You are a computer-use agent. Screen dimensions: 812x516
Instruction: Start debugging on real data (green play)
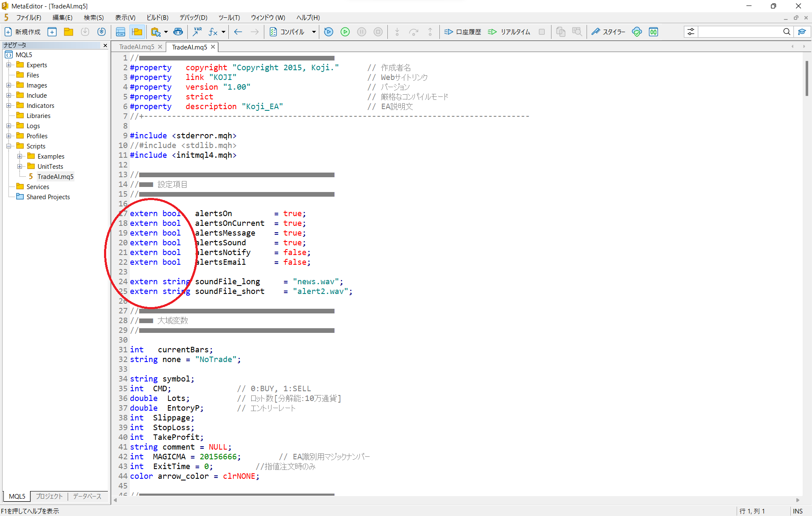pos(345,32)
